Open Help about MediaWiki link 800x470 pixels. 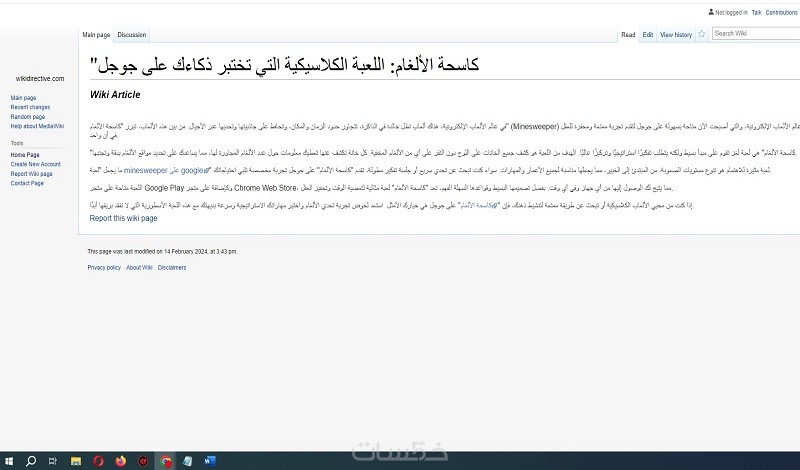coord(37,126)
